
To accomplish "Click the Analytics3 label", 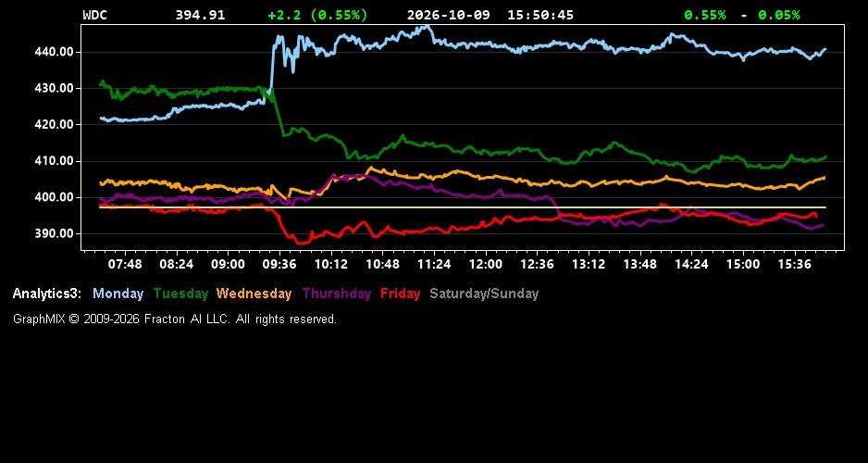I will [47, 294].
